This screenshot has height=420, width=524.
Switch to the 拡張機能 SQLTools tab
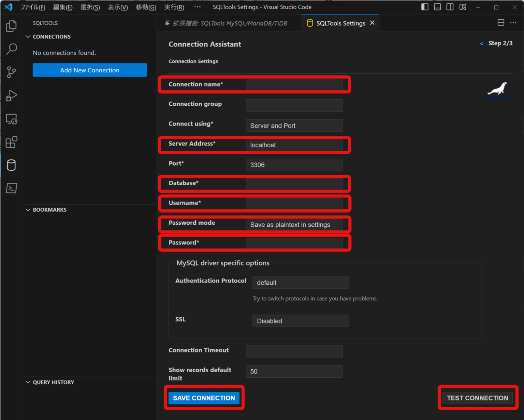click(229, 23)
